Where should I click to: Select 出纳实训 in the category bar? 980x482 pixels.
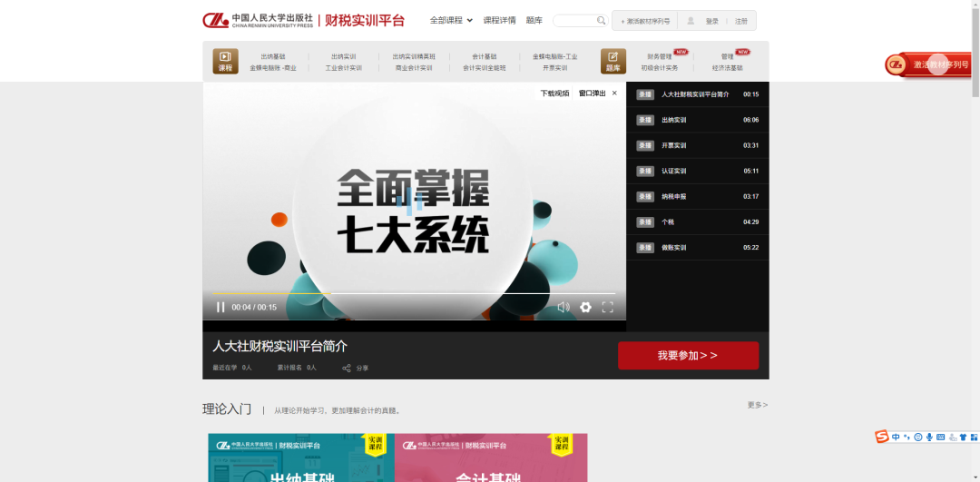pos(343,56)
